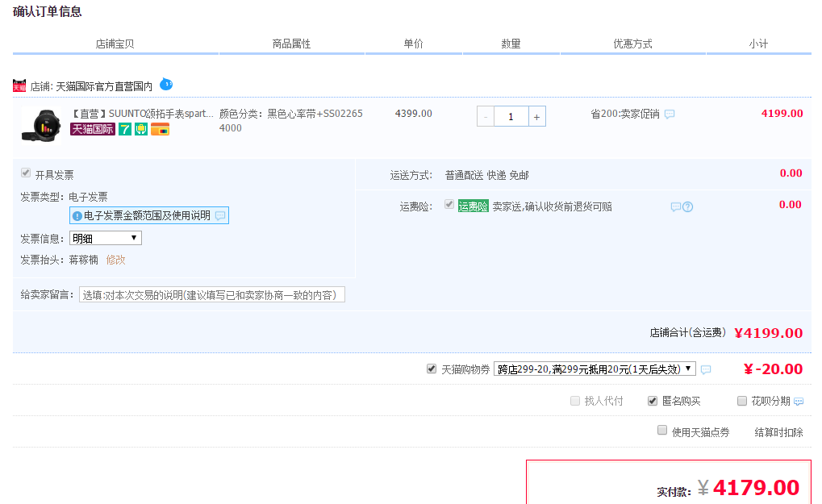The height and width of the screenshot is (504, 822).
Task: Click the 4199.00 subtotal amount on the product row
Action: click(x=782, y=114)
